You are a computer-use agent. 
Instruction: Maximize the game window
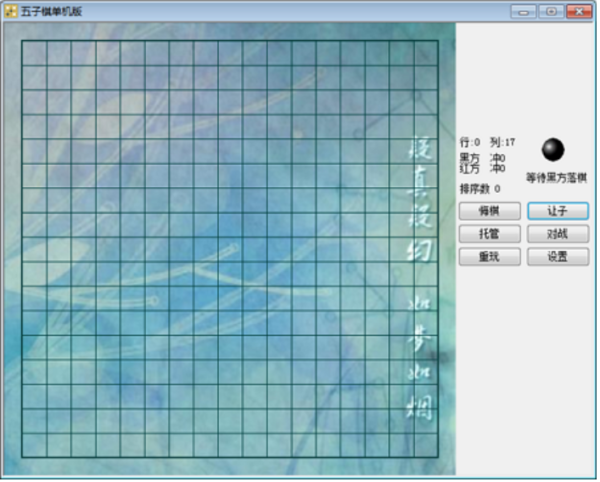(x=549, y=12)
